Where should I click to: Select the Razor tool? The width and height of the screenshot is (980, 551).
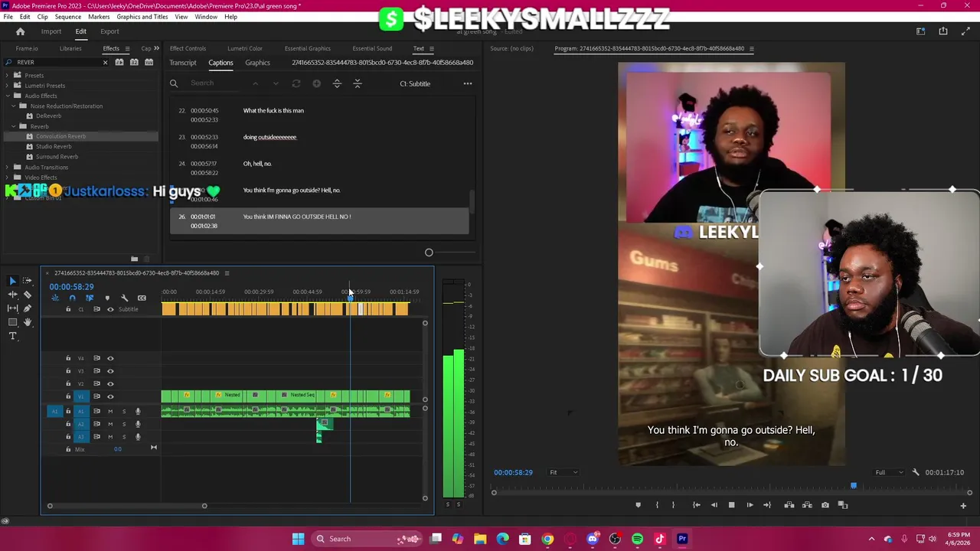(27, 295)
